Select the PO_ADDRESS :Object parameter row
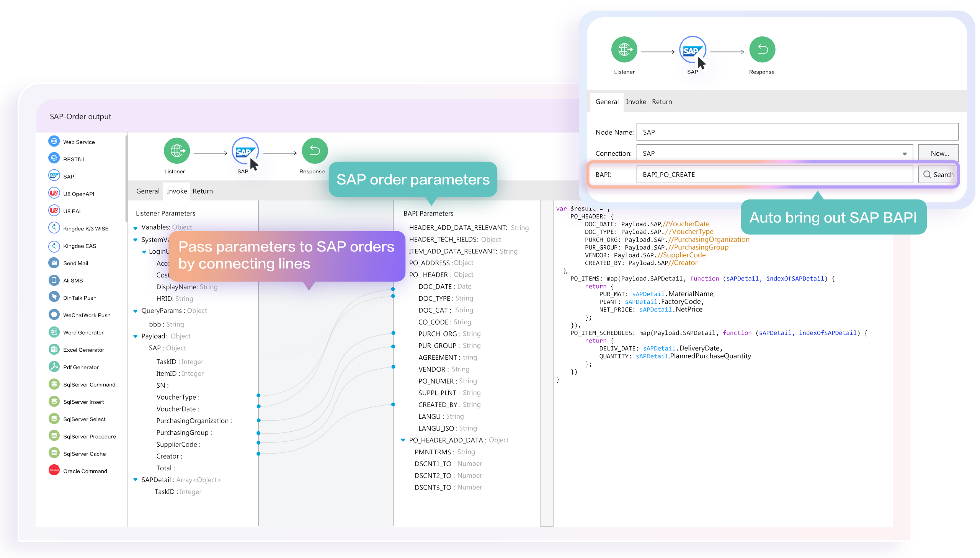The width and height of the screenshot is (980, 558). (441, 263)
